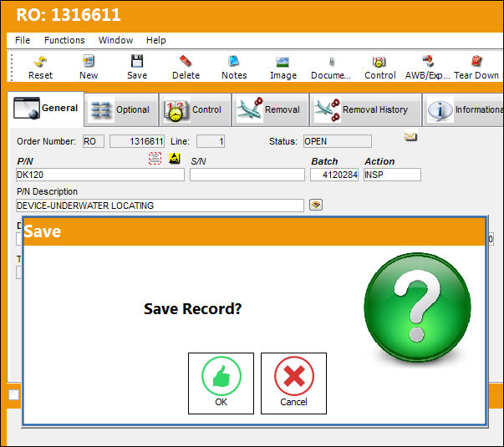Screen dimensions: 504x447
Task: Click the "RO: 1316611" window title
Action: click(x=69, y=15)
